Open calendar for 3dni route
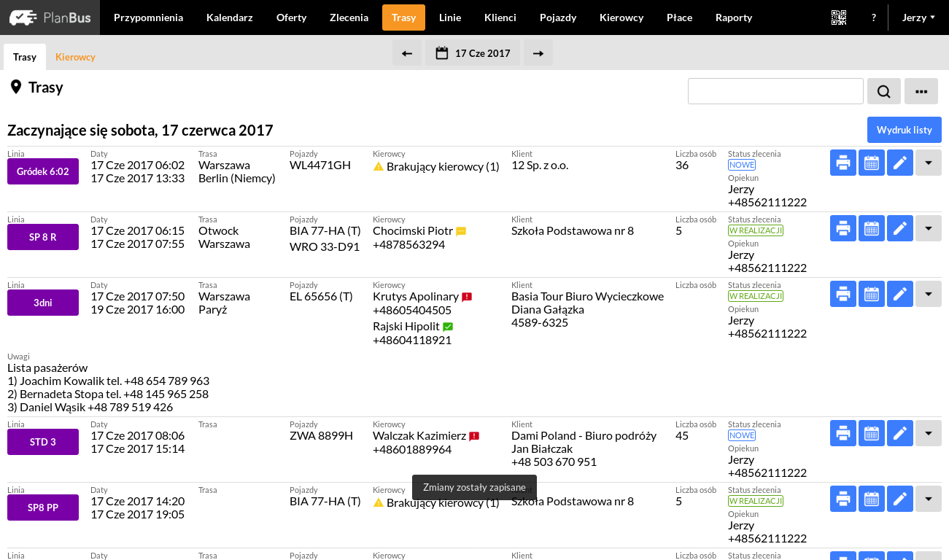Viewport: 949px width, 560px height. tap(872, 294)
